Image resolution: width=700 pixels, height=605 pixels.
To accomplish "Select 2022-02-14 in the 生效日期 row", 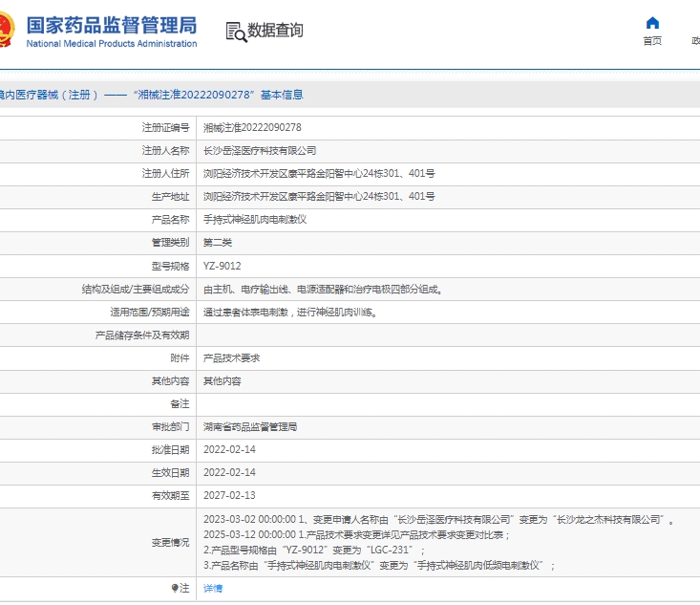I will [229, 472].
